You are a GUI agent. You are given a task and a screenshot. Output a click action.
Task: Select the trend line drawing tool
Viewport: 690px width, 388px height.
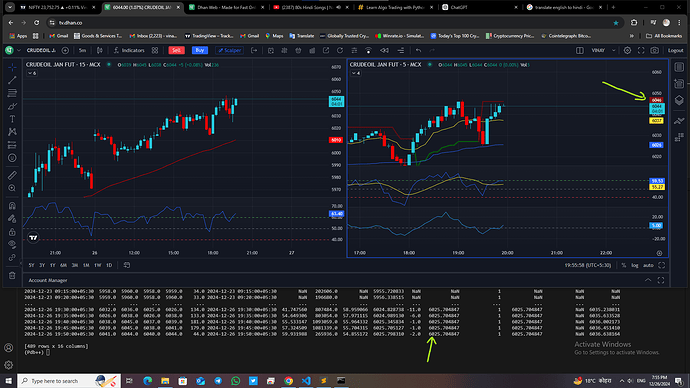(12, 80)
